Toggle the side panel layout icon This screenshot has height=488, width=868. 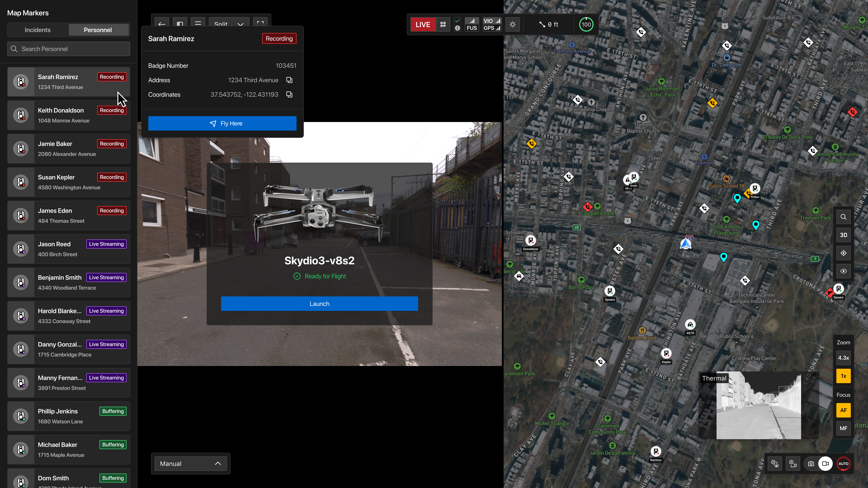[180, 24]
